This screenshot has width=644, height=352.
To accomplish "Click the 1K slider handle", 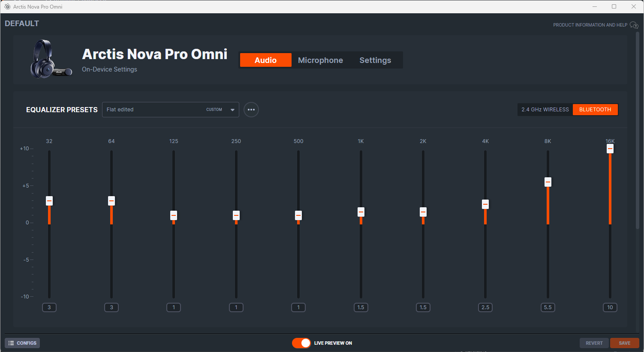I will click(x=361, y=212).
